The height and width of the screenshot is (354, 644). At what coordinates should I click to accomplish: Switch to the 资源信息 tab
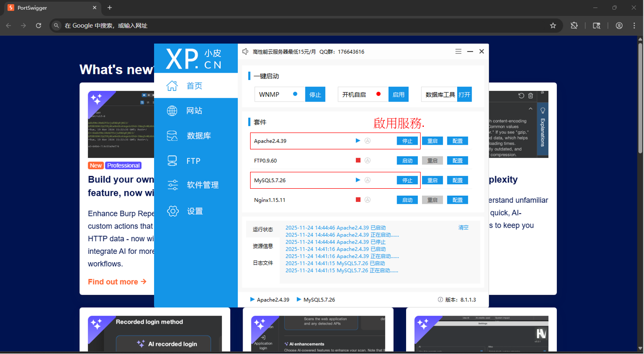(x=263, y=246)
